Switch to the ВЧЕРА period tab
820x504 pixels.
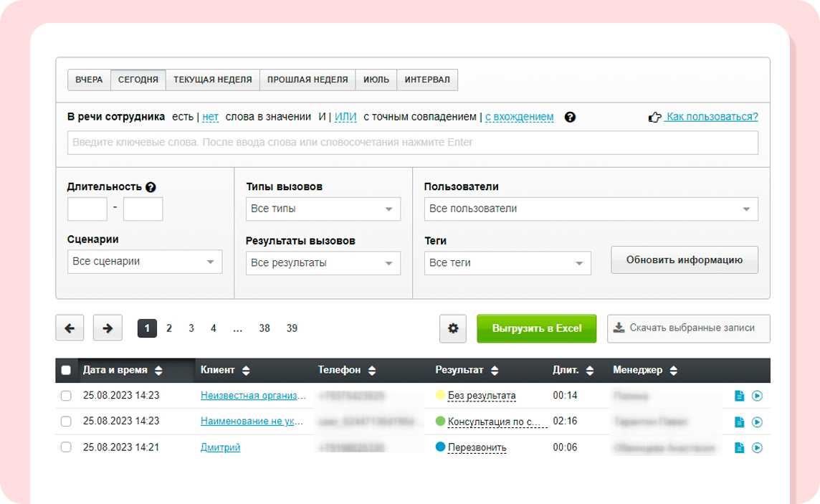(89, 80)
